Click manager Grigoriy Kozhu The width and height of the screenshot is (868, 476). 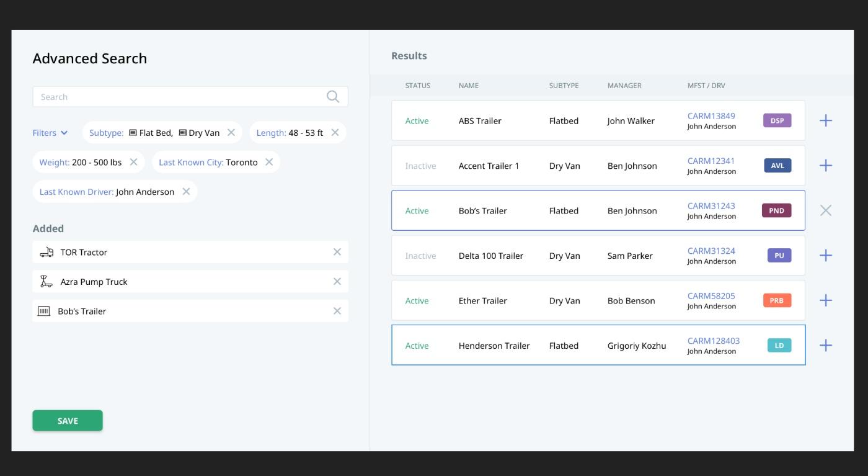[637, 346]
